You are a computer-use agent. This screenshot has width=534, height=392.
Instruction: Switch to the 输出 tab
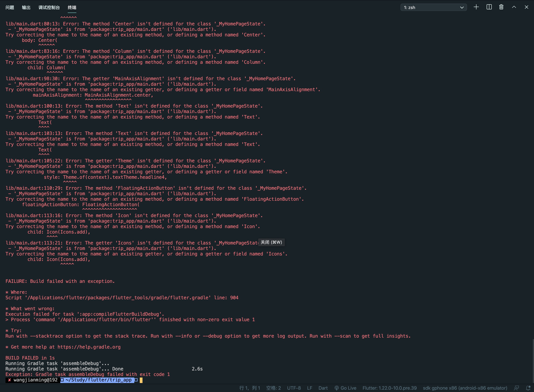click(x=26, y=7)
